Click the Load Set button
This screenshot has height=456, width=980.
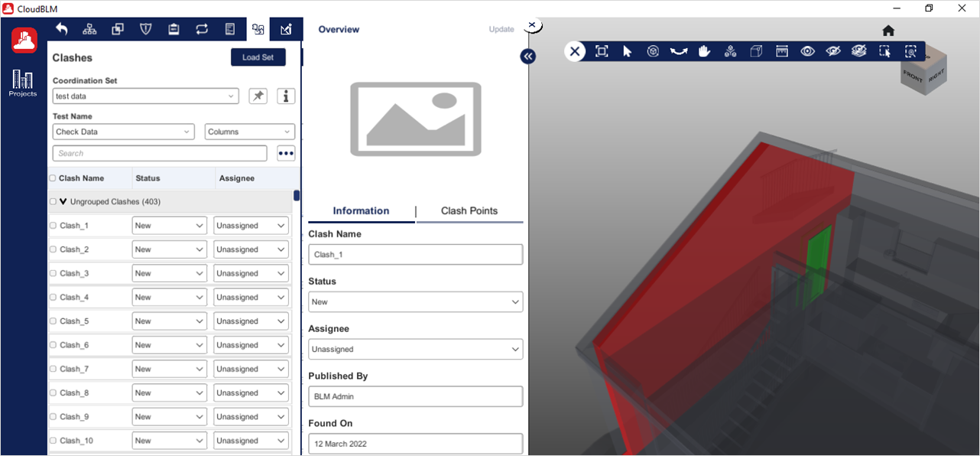[x=258, y=57]
